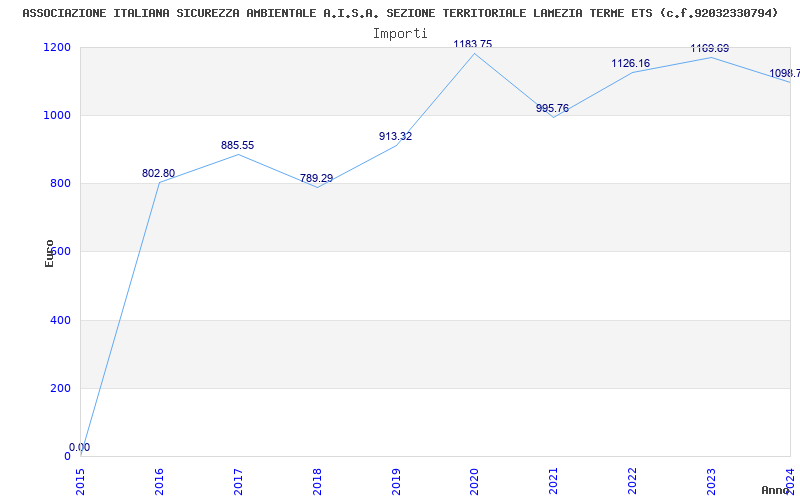The image size is (800, 500).
Task: Click the 'Euro' y-axis label
Action: click(49, 253)
